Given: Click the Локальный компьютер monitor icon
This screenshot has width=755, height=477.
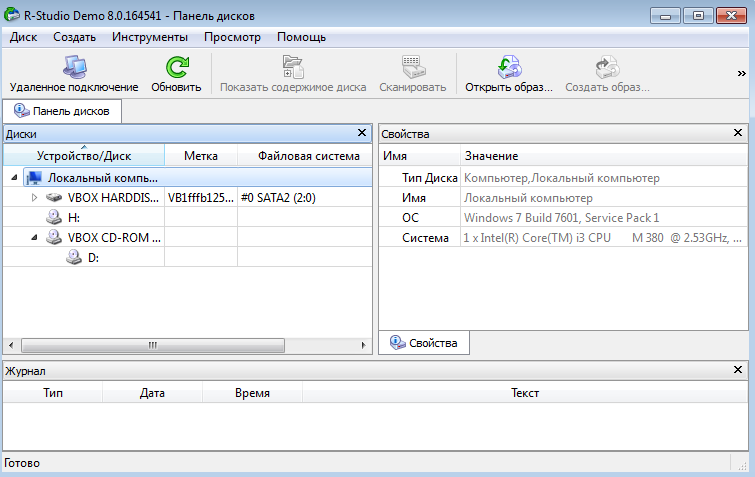Looking at the screenshot, I should click(34, 178).
